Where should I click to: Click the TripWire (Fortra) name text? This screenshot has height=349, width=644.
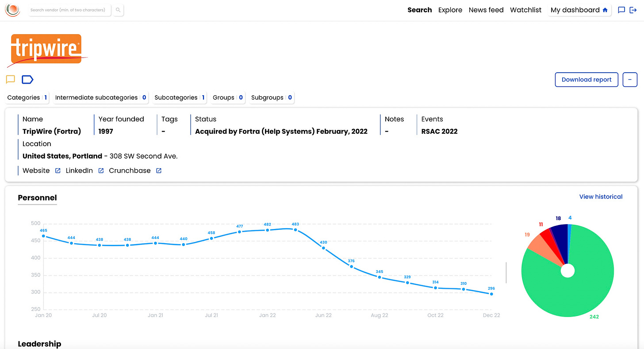[x=52, y=131]
